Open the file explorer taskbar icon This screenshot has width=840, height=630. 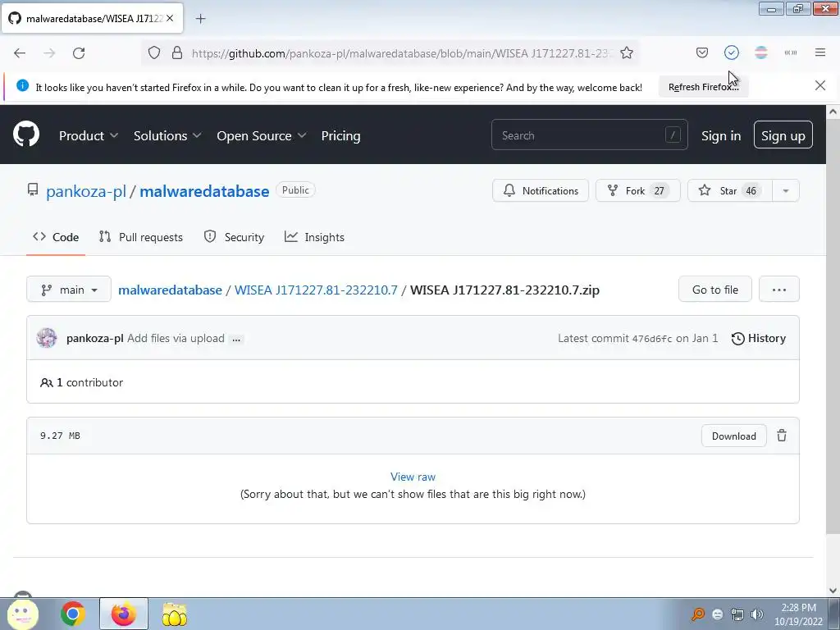click(x=175, y=614)
